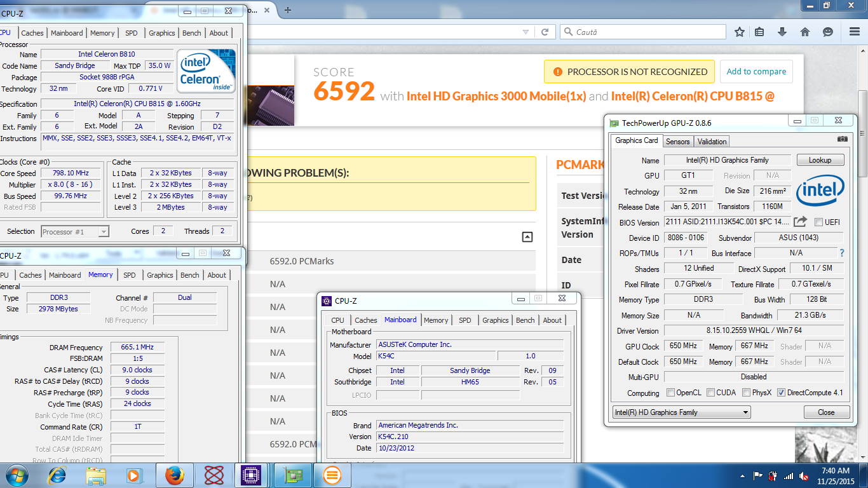
Task: Click the CPU-Z taskbar icon
Action: (x=252, y=475)
